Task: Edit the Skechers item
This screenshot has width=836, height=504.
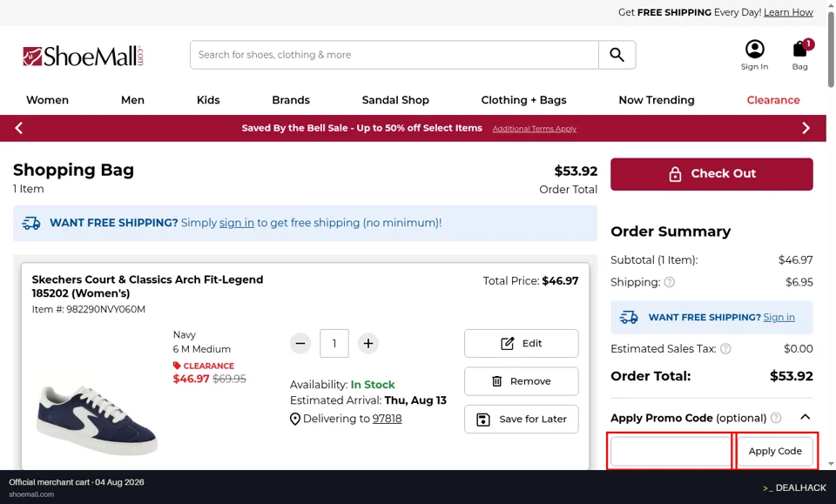Action: pos(522,344)
